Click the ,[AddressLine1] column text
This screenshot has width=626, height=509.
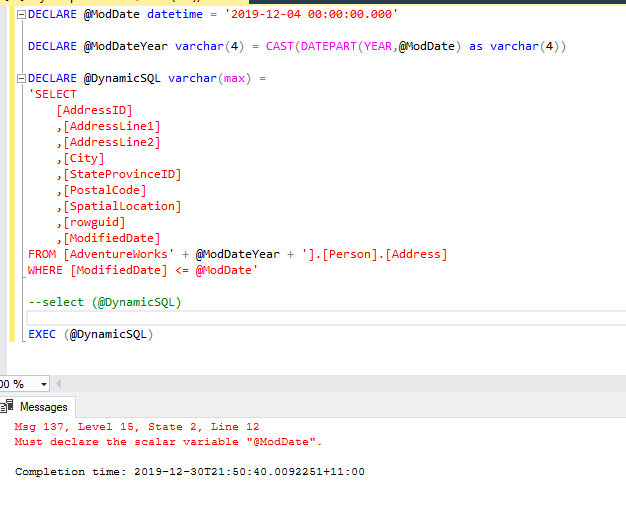point(108,127)
